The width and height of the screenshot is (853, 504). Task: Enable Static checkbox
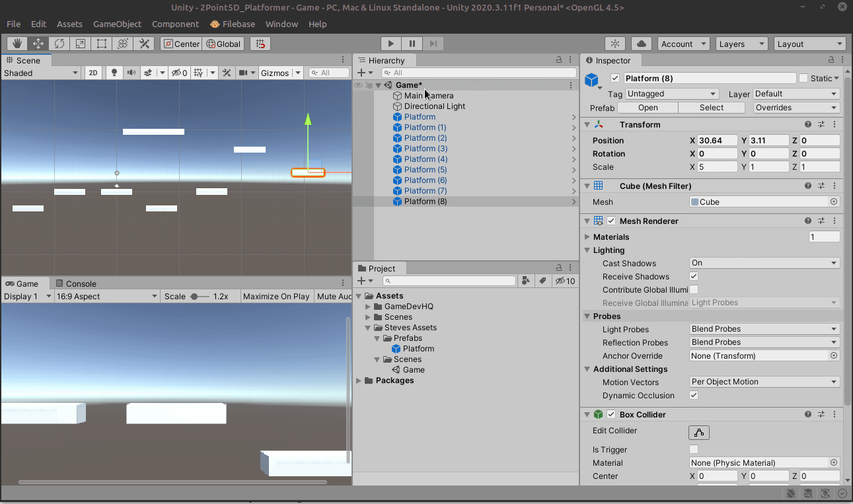click(803, 78)
